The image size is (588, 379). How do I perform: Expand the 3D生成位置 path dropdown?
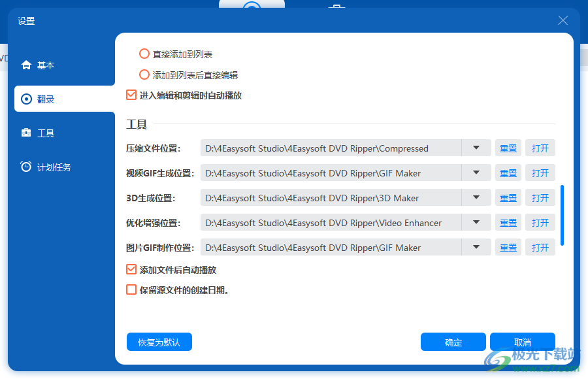[476, 197]
